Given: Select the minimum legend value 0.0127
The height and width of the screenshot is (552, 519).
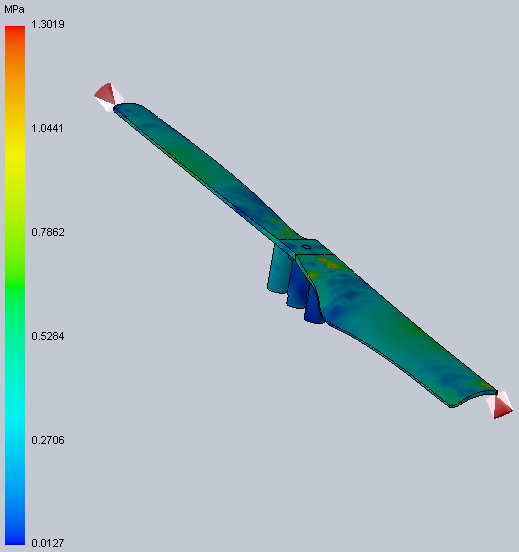Looking at the screenshot, I should point(48,543).
